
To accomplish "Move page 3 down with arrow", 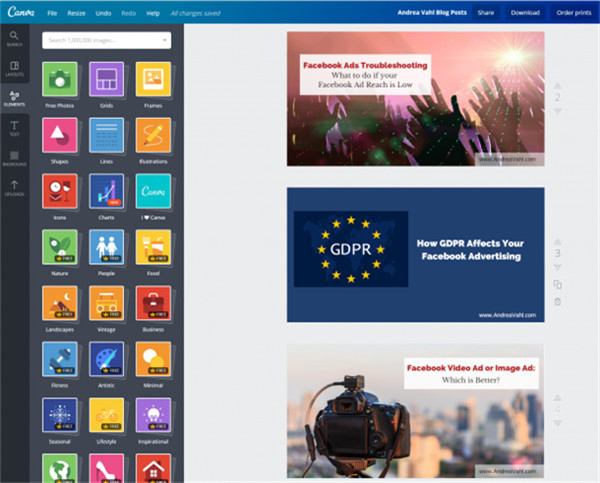I will (558, 267).
